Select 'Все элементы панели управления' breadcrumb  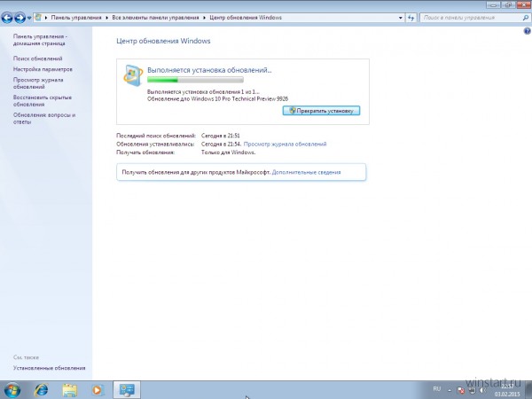tap(155, 18)
